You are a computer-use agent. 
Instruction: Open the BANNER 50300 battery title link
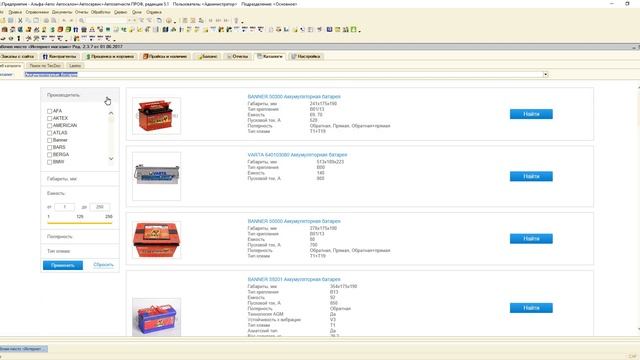(294, 97)
